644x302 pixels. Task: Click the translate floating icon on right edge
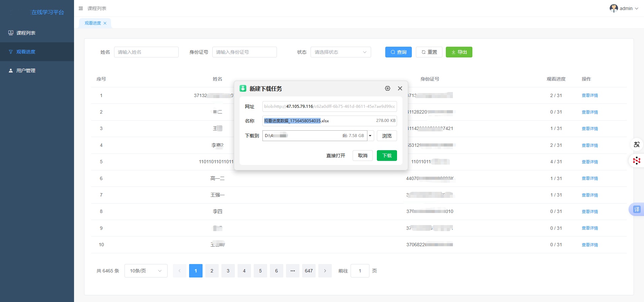coord(637,144)
